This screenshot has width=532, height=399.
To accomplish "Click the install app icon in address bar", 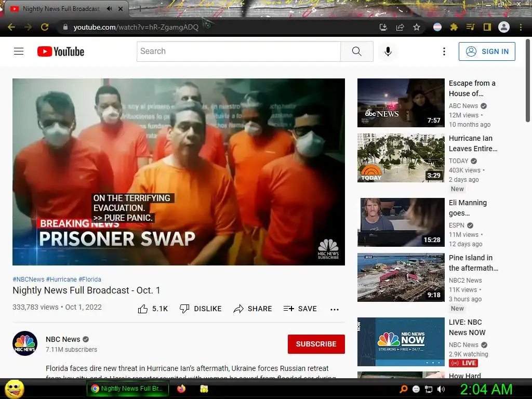I will coord(383,27).
